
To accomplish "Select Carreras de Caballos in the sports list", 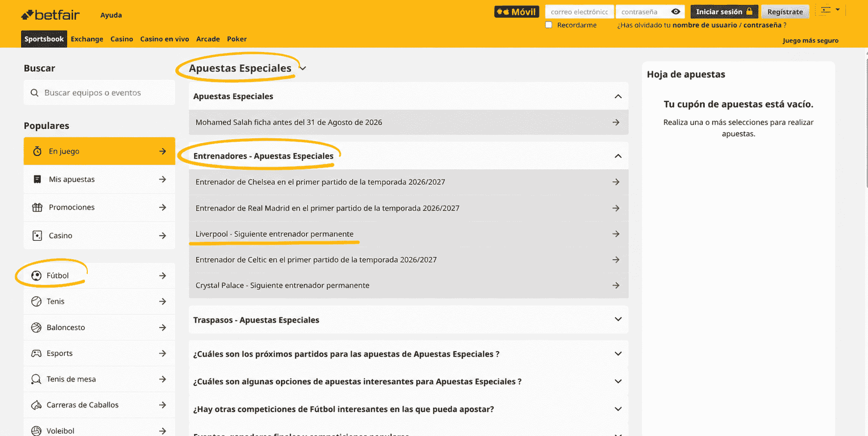I will tap(99, 405).
